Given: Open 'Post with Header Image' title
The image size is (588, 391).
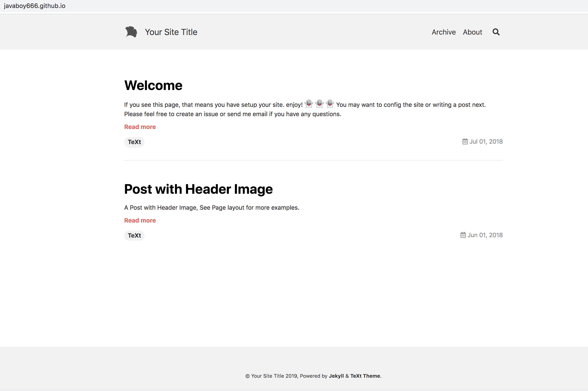Looking at the screenshot, I should pos(198,189).
